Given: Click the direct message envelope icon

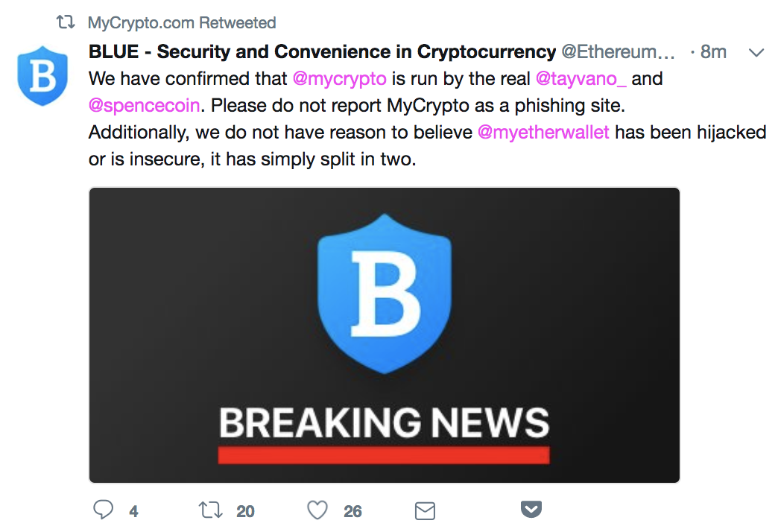Looking at the screenshot, I should coord(424,511).
